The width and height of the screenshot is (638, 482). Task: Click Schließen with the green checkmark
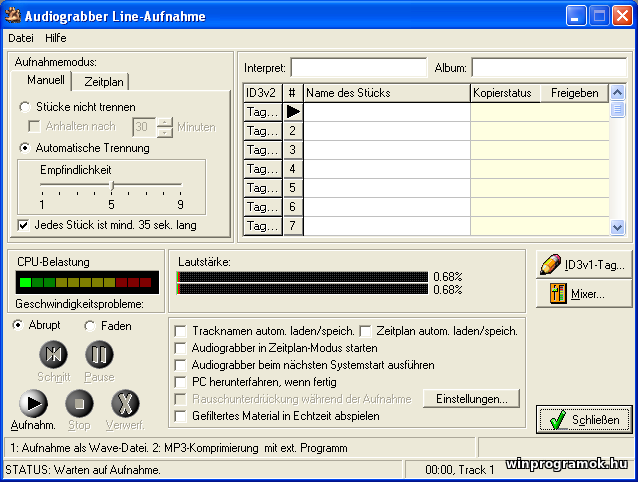[x=584, y=419]
